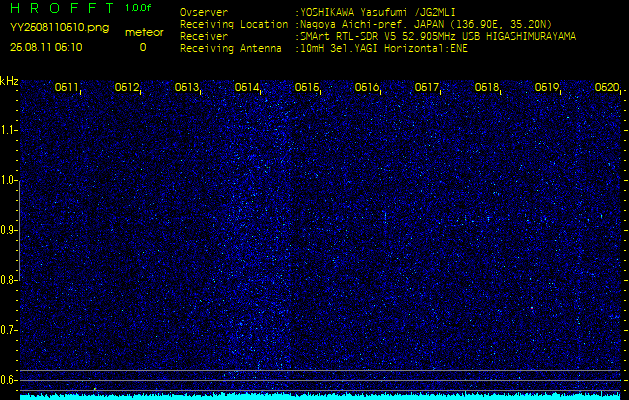Click the 0.6 kHz axis label
This screenshot has width=629, height=400.
(x=8, y=380)
